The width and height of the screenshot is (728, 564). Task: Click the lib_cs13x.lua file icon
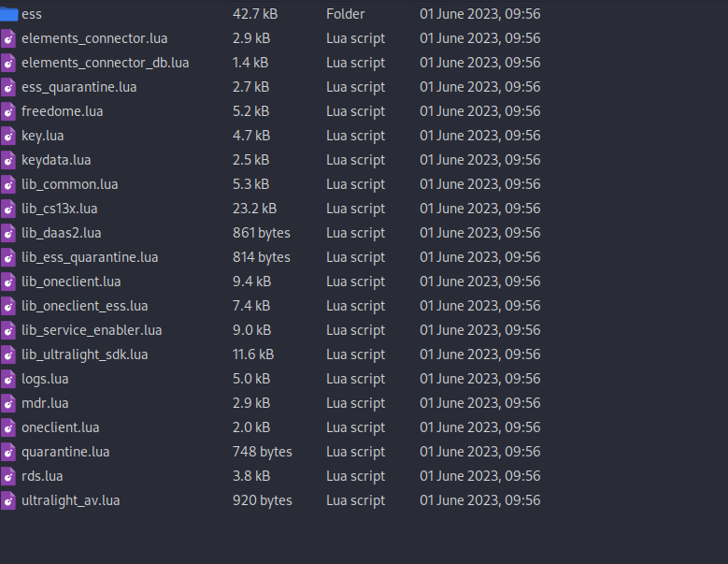click(8, 209)
